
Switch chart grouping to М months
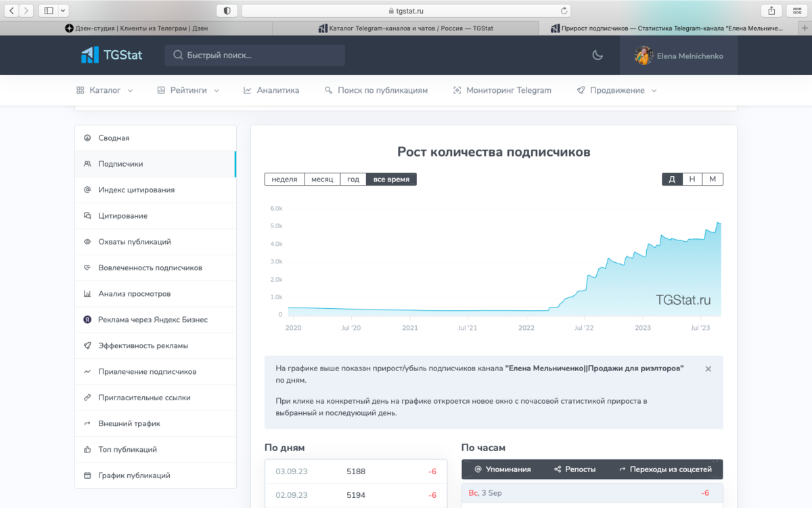coord(713,179)
